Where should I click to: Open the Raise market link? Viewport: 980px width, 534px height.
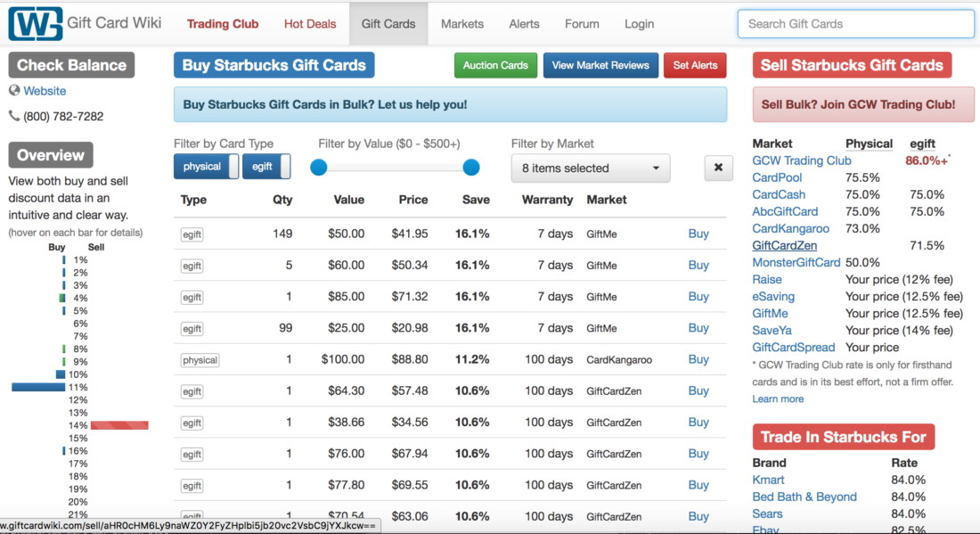coord(767,279)
